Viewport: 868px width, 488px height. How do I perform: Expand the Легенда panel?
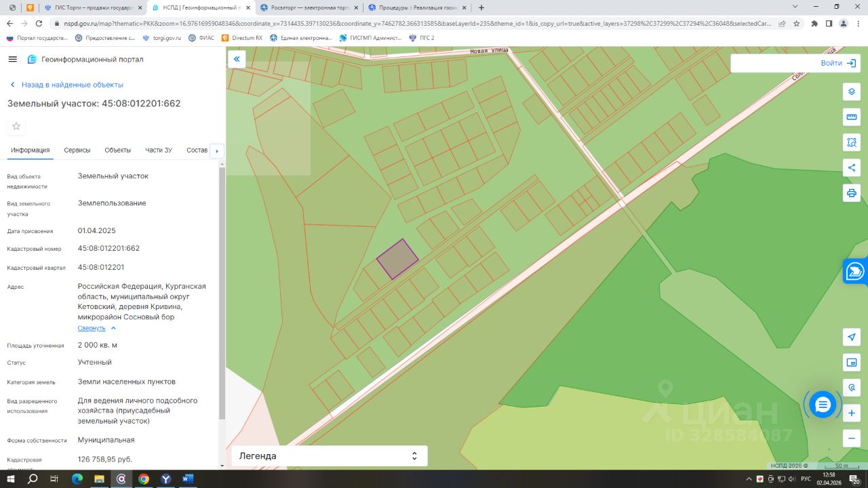[330, 456]
